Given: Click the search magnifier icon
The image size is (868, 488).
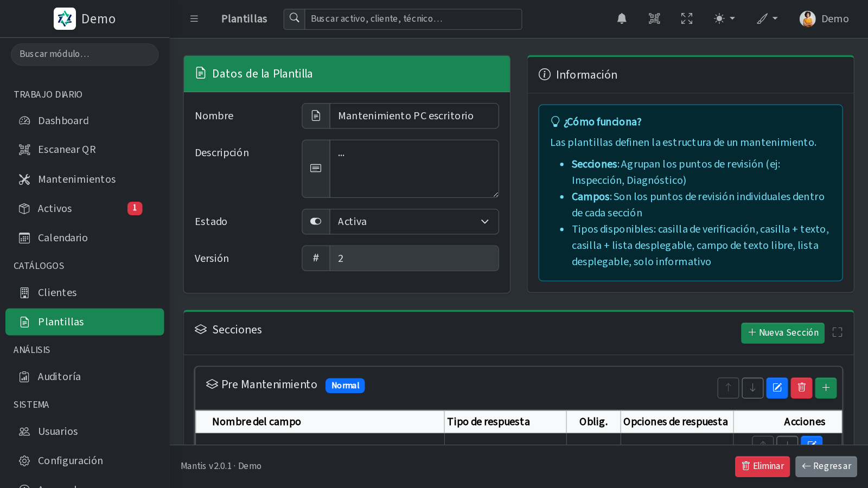Looking at the screenshot, I should point(294,19).
